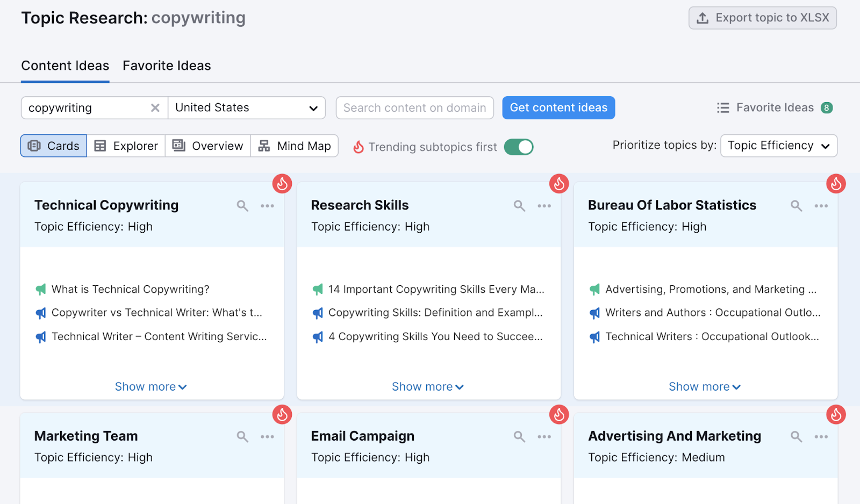Click the Favorite Ideas list icon
Screen dimensions: 860x504
click(x=723, y=108)
